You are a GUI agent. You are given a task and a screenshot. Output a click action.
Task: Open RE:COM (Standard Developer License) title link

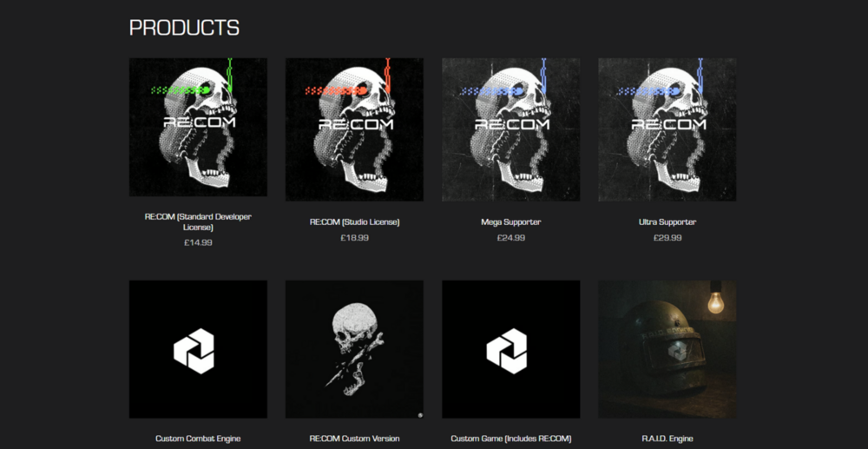click(198, 222)
